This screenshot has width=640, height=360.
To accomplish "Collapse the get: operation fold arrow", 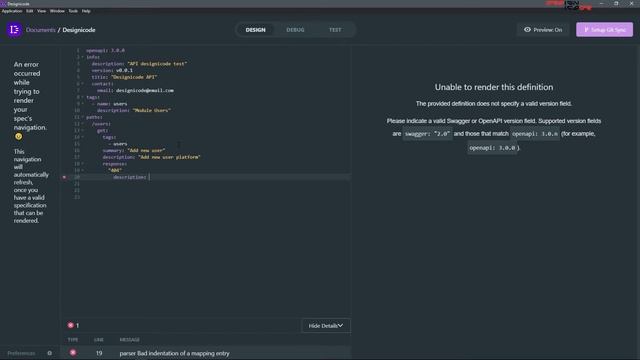I will tap(82, 131).
